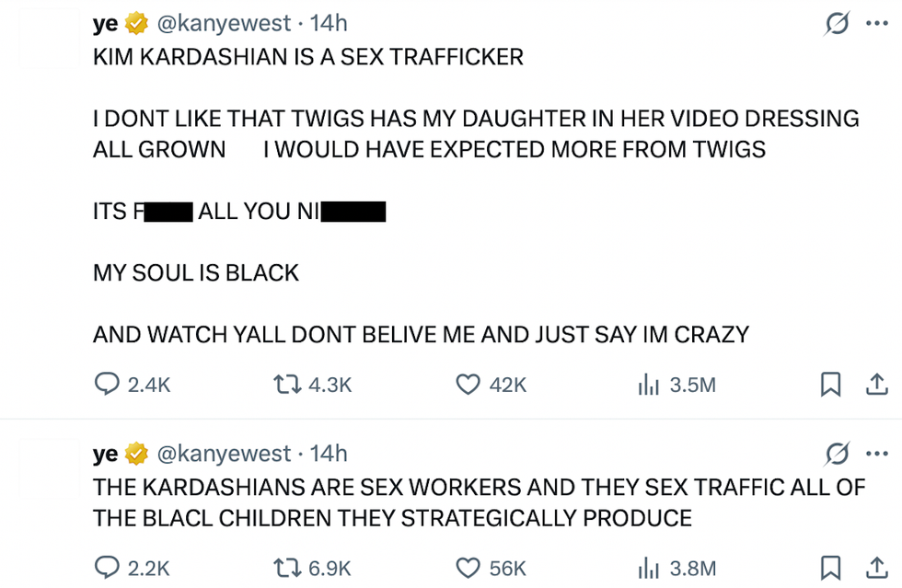Click the 14h timestamp on the second tweet
The height and width of the screenshot is (588, 902).
click(329, 454)
